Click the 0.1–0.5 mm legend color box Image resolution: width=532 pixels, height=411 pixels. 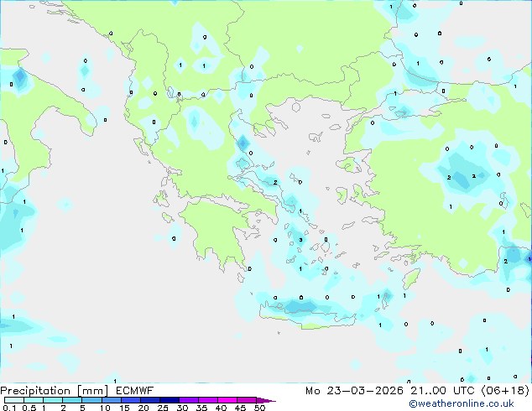(14, 400)
